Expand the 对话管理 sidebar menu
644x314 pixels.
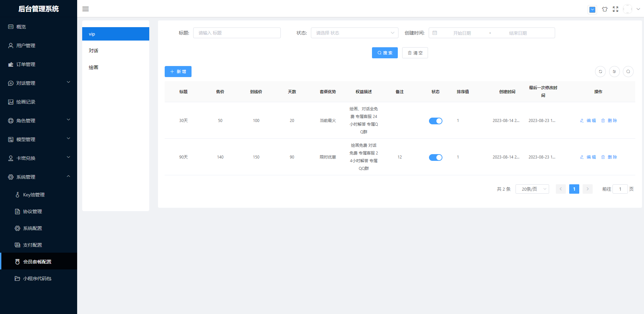pos(39,83)
